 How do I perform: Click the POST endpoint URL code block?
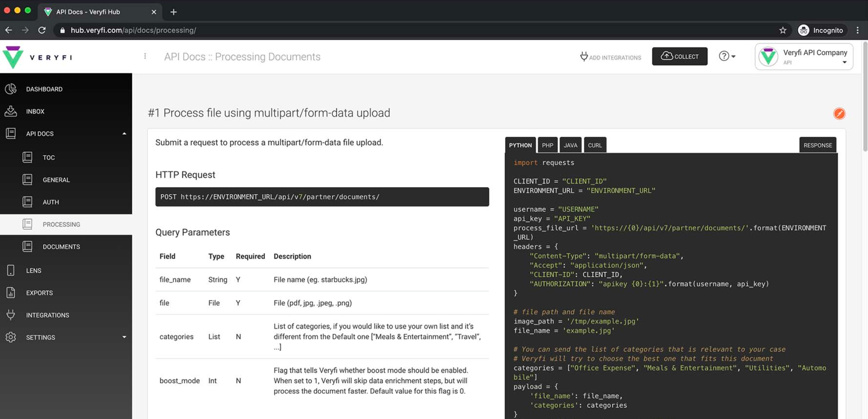(x=322, y=197)
